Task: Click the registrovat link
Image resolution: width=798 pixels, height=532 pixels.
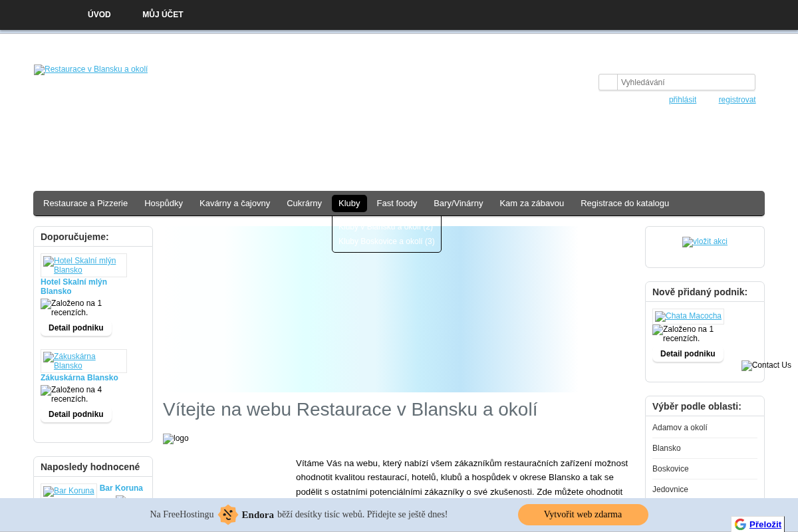Action: [x=737, y=100]
